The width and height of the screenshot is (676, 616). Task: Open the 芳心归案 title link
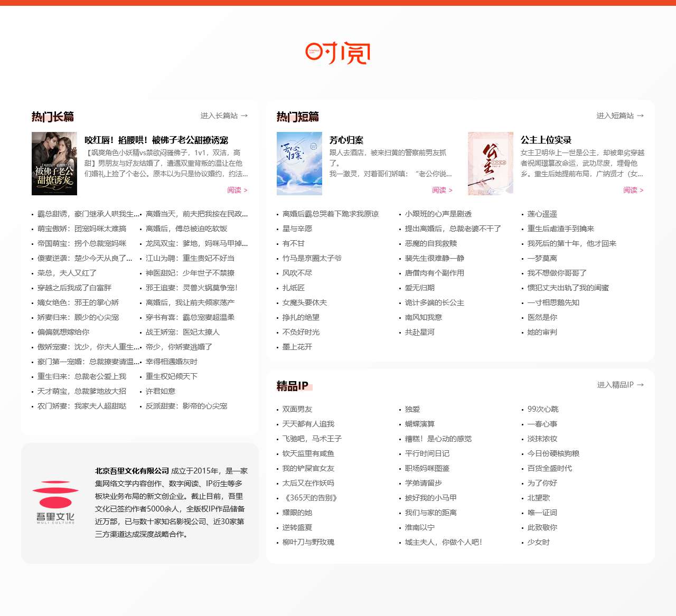coord(346,140)
